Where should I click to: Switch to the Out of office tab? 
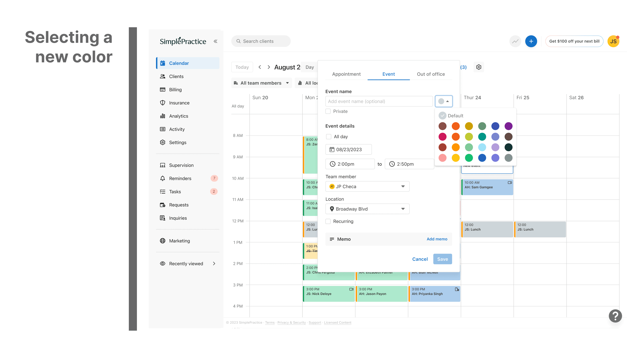pos(431,74)
